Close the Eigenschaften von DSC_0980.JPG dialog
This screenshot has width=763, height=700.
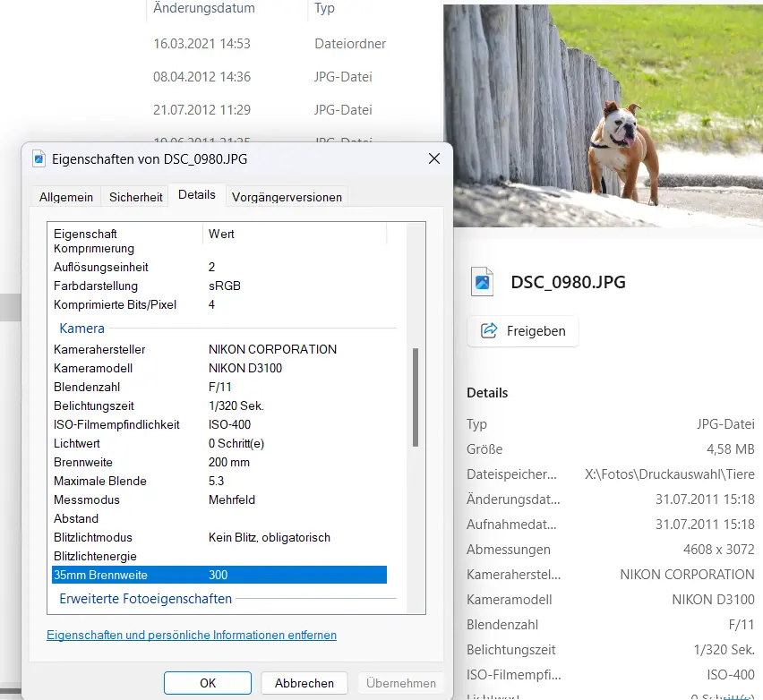pos(434,159)
